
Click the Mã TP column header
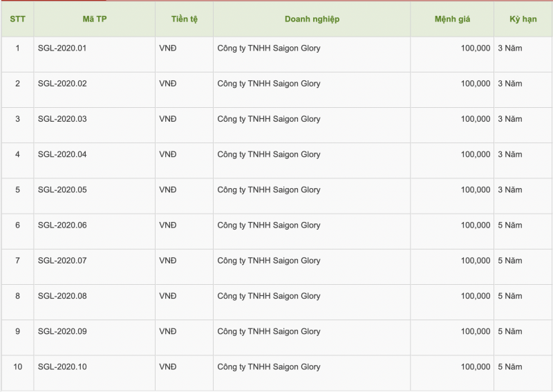(x=95, y=19)
